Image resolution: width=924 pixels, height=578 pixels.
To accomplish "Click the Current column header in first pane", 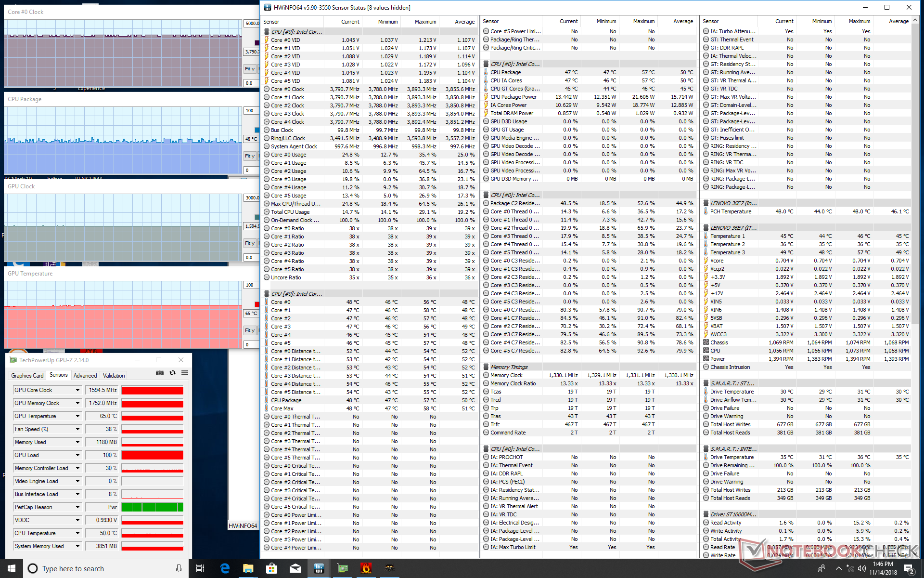I will (x=343, y=22).
